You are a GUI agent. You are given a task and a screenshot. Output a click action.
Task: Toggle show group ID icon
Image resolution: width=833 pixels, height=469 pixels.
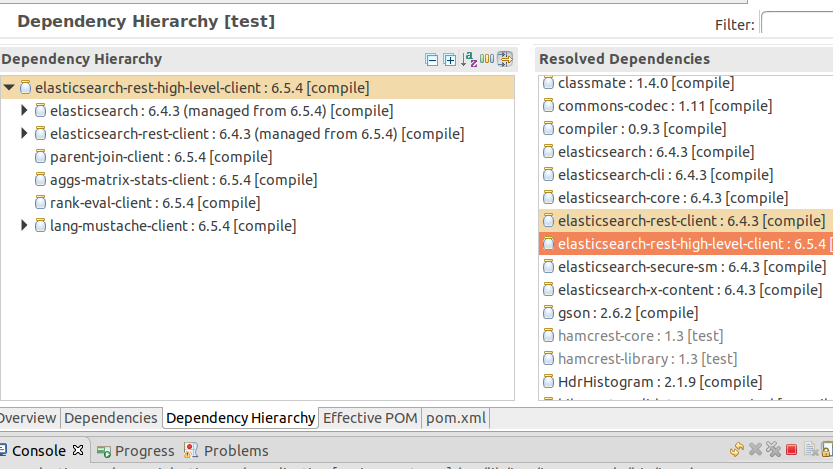pos(487,59)
